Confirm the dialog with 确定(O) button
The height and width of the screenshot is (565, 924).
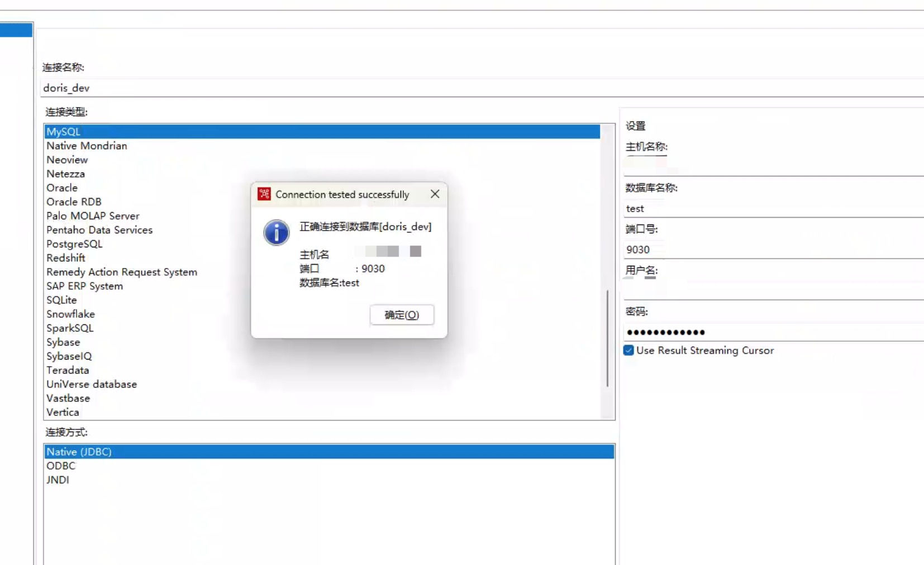(x=402, y=315)
